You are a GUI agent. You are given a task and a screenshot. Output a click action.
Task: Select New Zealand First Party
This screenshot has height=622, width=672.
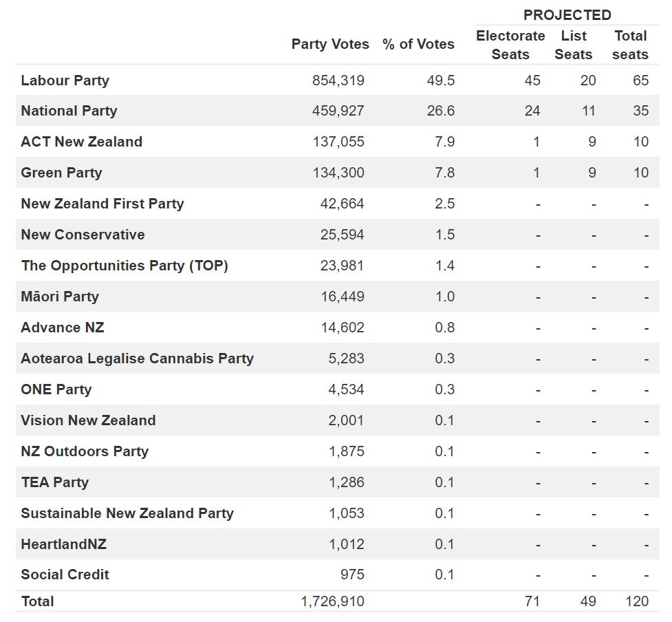[x=102, y=204]
